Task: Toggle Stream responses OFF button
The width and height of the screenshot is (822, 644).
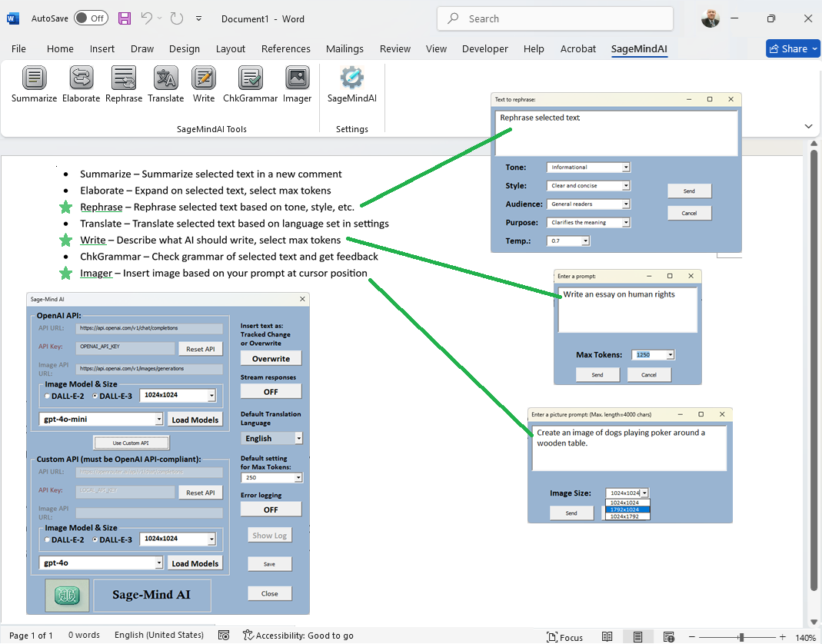Action: click(x=271, y=391)
